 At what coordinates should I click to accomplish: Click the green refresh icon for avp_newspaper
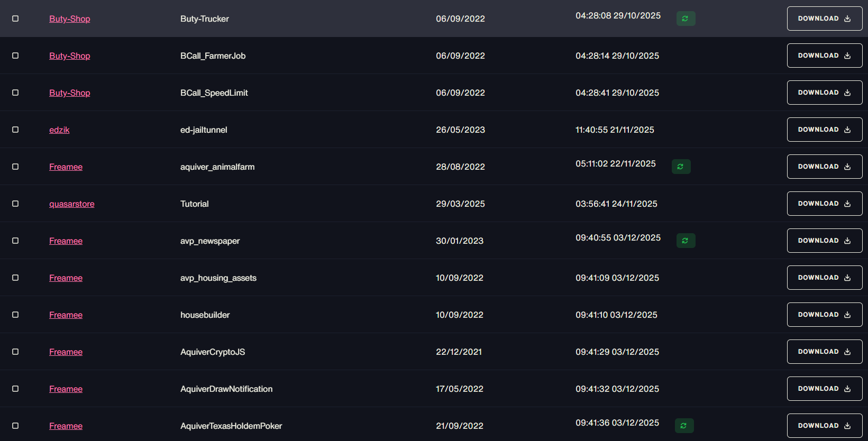click(686, 241)
